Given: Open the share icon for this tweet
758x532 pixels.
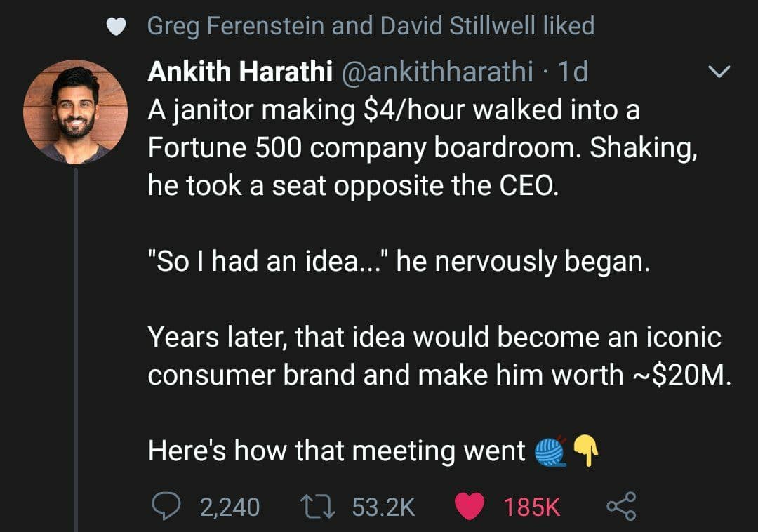Looking at the screenshot, I should pos(621,506).
